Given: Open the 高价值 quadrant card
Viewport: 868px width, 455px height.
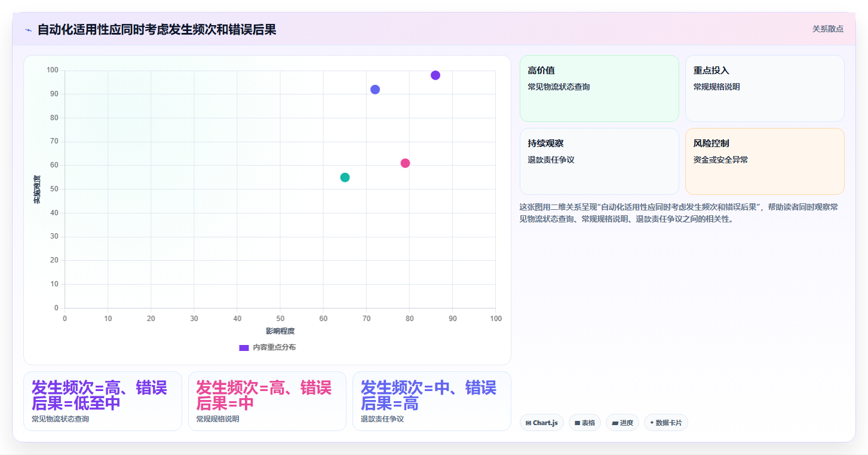Looking at the screenshot, I should point(599,88).
